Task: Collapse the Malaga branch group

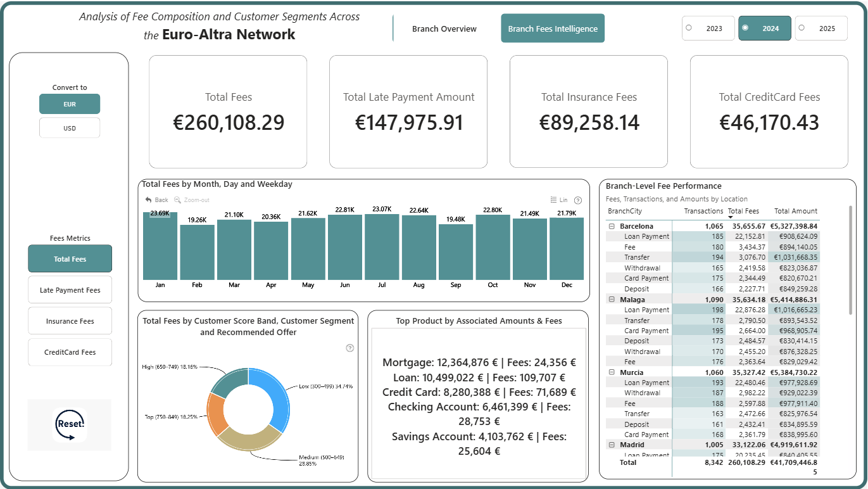Action: click(x=612, y=300)
